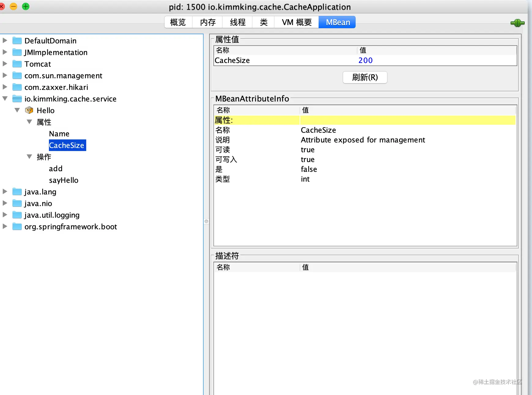Click the Hello MBean bean icon
The image size is (532, 395).
29,110
